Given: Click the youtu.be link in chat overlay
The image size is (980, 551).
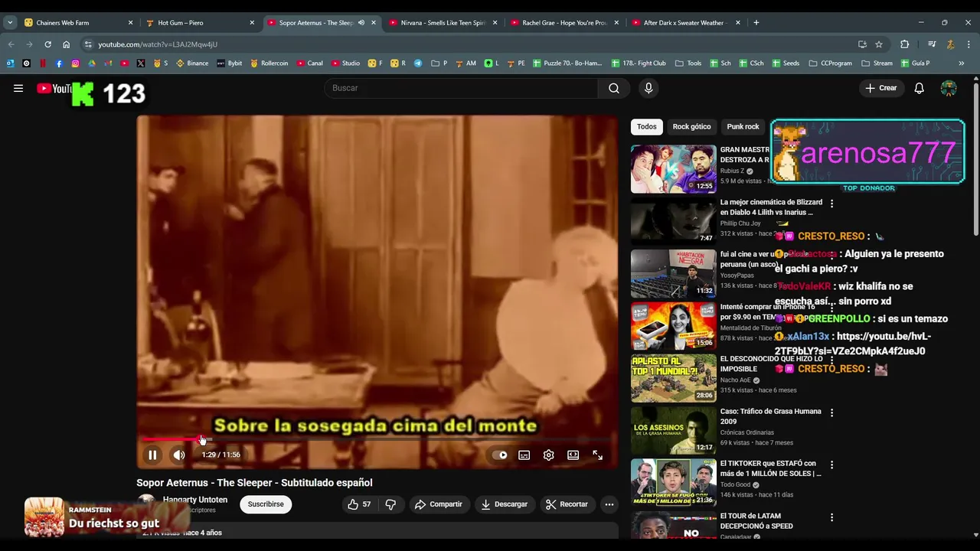Looking at the screenshot, I should [851, 344].
